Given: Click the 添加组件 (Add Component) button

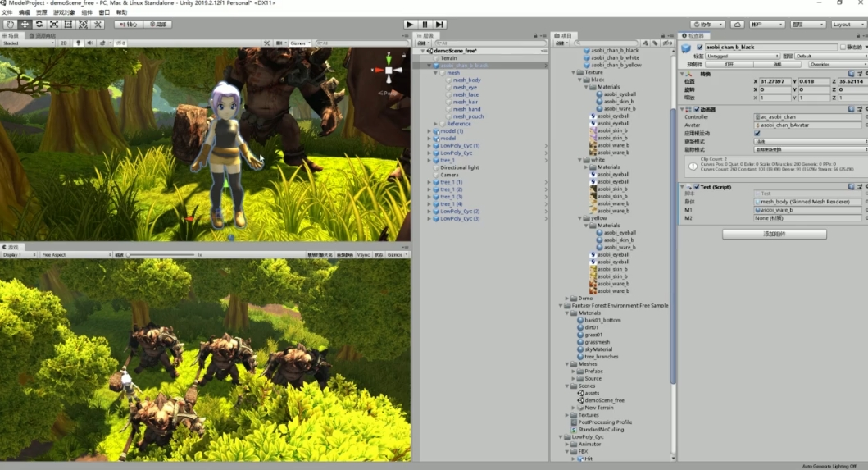Looking at the screenshot, I should tap(774, 235).
